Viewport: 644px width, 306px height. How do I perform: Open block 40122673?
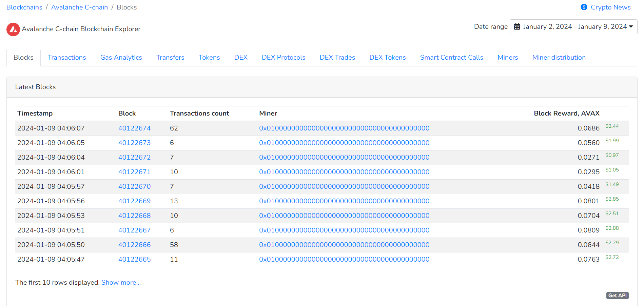tap(134, 143)
